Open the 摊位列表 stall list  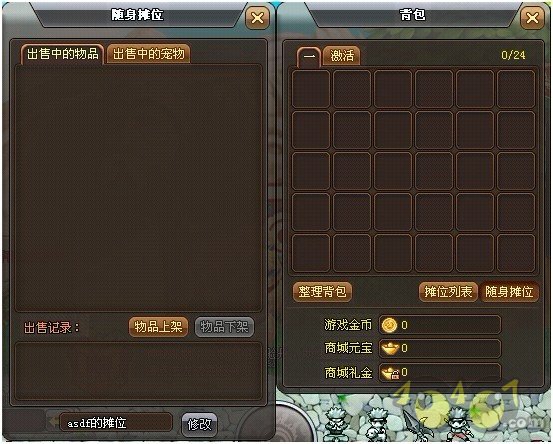[448, 292]
